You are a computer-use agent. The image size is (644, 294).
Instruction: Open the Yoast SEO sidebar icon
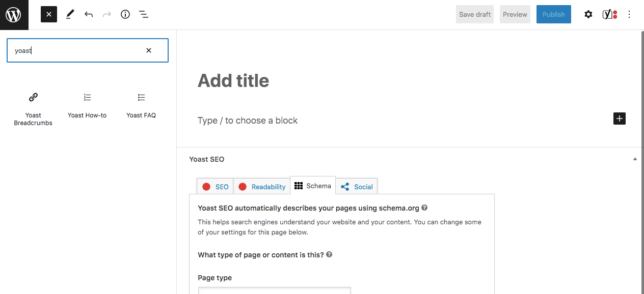click(x=609, y=15)
